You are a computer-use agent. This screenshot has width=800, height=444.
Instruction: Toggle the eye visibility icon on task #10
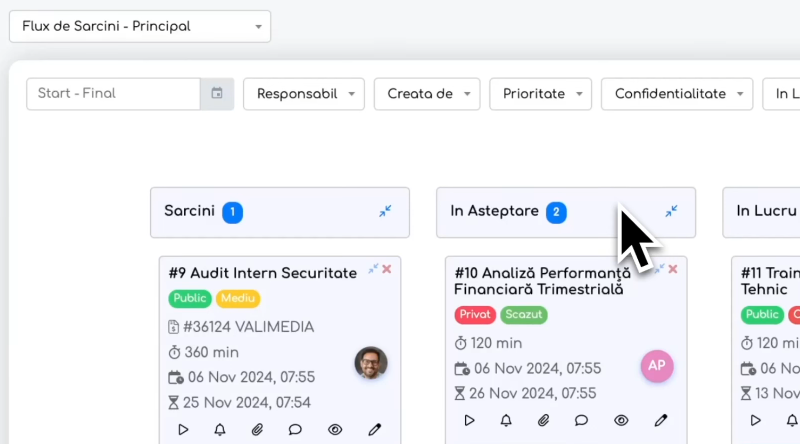[x=621, y=420]
